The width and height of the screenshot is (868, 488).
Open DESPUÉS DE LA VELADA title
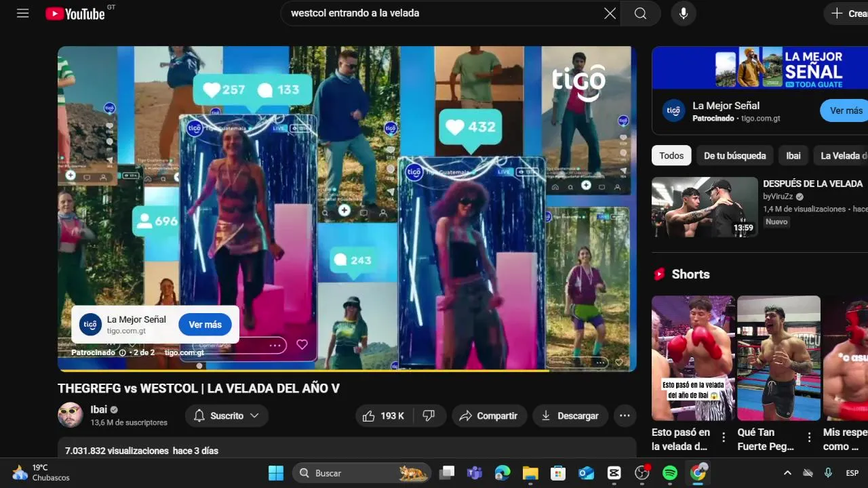click(x=812, y=184)
